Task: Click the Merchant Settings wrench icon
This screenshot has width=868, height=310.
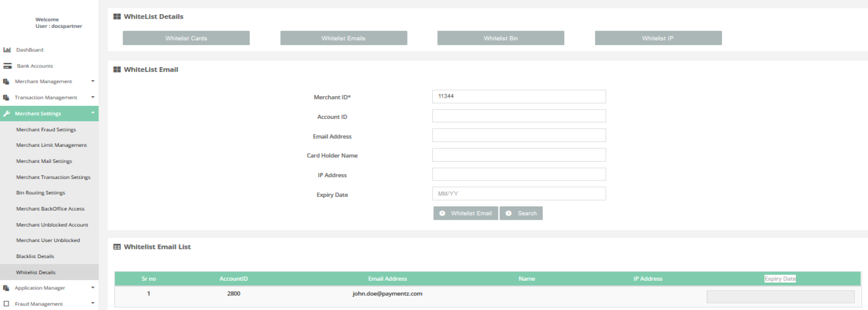Action: coord(6,114)
